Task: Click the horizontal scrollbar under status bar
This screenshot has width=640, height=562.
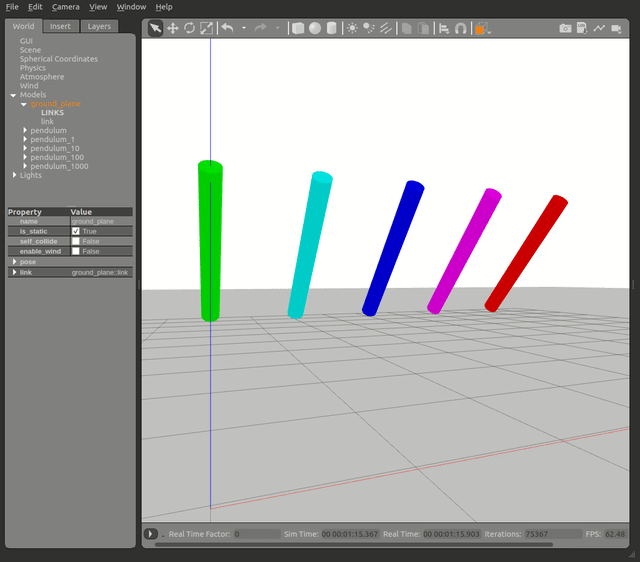Action: point(353,544)
